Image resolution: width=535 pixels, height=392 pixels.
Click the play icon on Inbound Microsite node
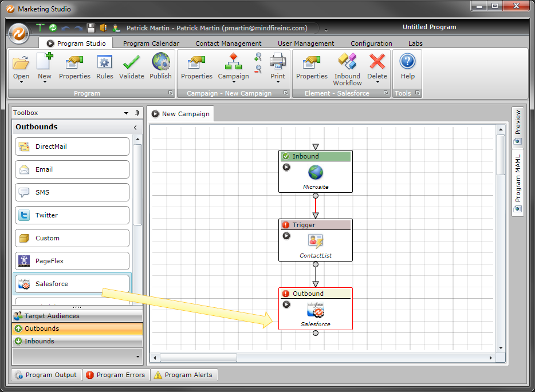(286, 167)
